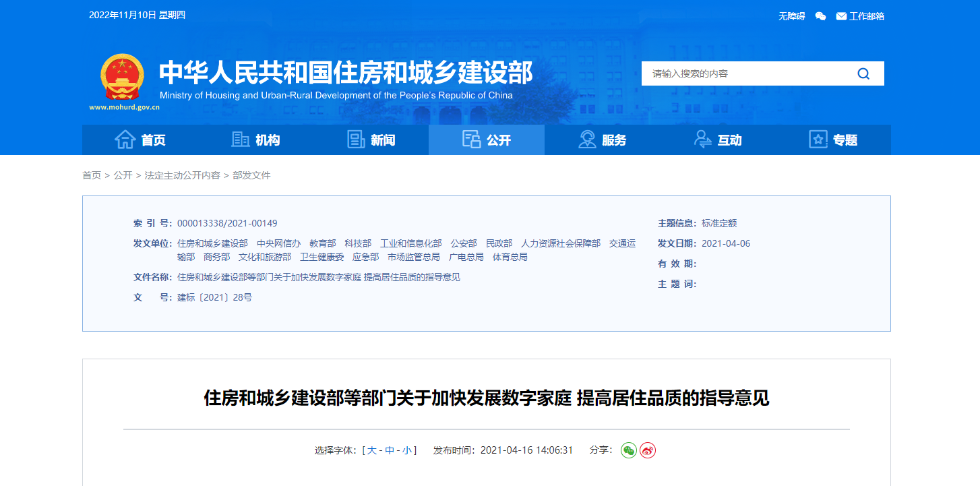
Task: Click issuing unit 教育部
Action: 323,243
